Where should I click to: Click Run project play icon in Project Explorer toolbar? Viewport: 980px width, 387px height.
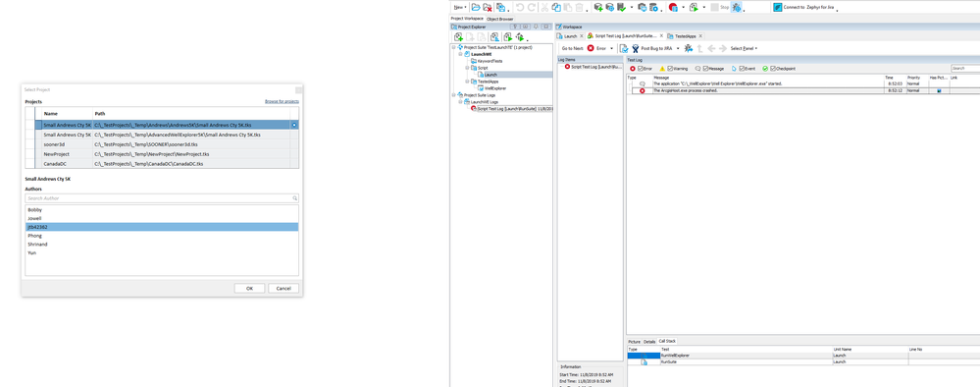click(x=507, y=37)
